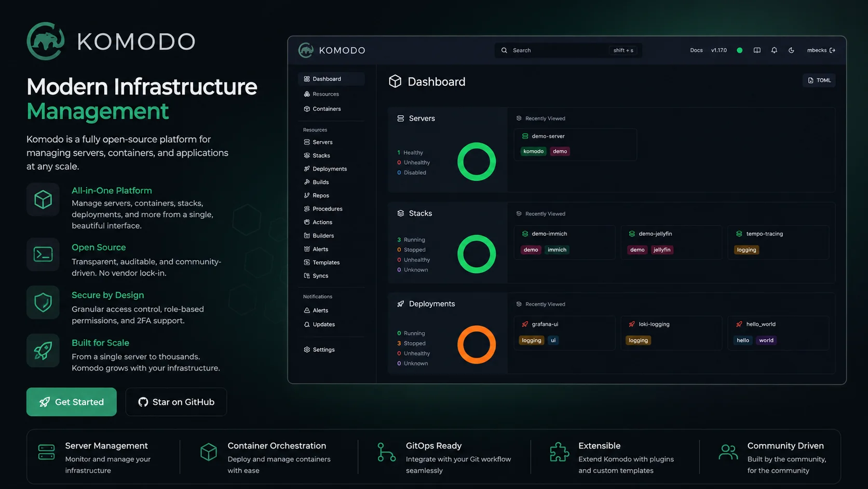
Task: Click the v1.17.0 version label
Action: point(719,50)
